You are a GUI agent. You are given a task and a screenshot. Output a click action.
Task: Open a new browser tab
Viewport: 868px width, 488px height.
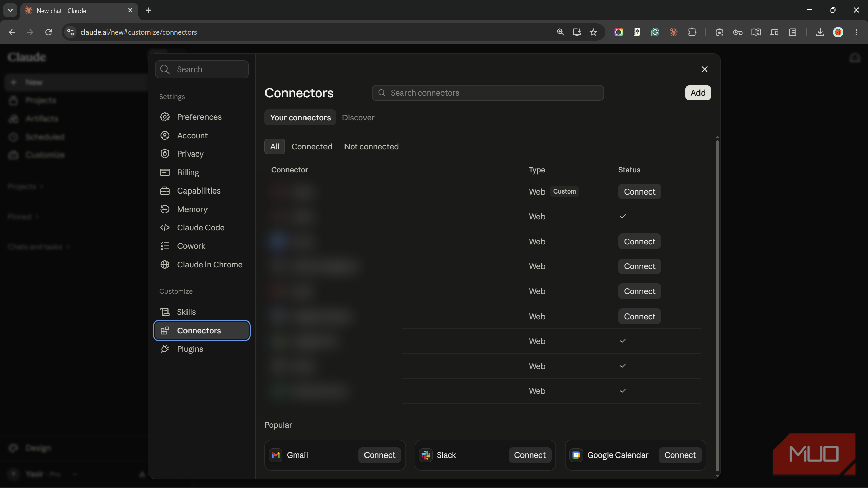point(149,10)
